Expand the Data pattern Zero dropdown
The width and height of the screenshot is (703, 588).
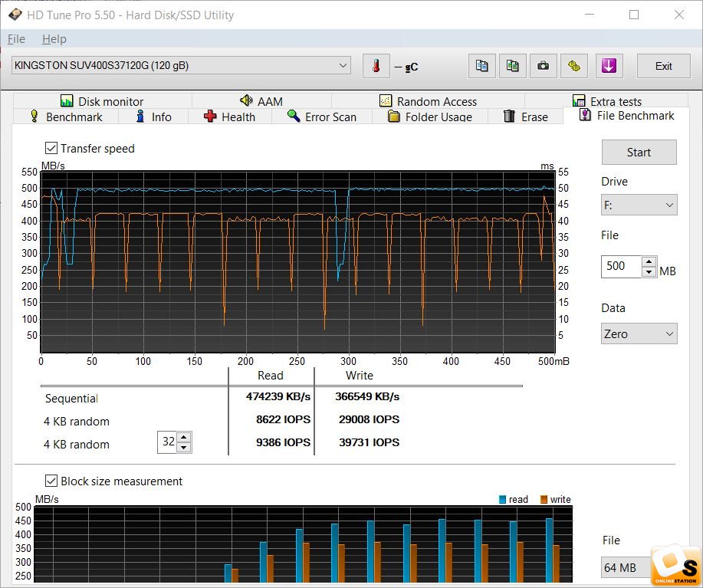pos(639,334)
